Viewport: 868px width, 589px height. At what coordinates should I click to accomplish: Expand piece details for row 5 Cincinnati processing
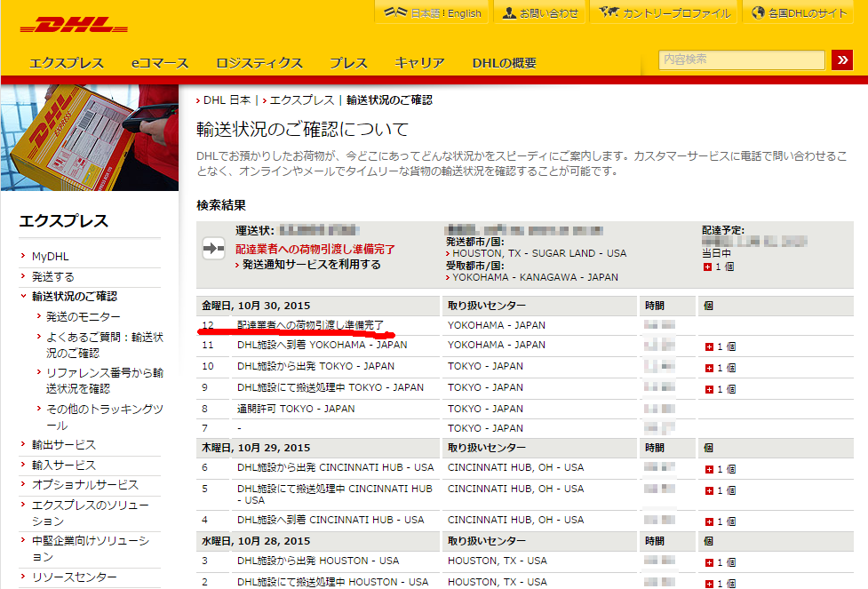point(709,490)
